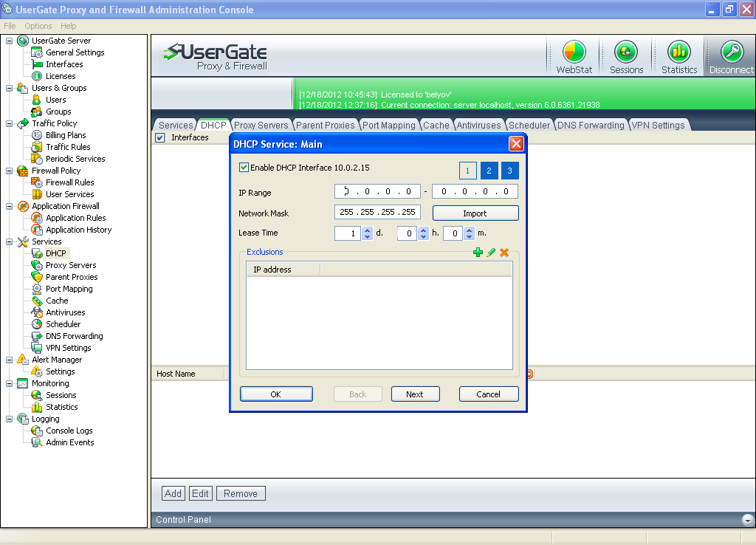This screenshot has width=756, height=545.
Task: Click the Edit button in the bottom bar
Action: (200, 493)
